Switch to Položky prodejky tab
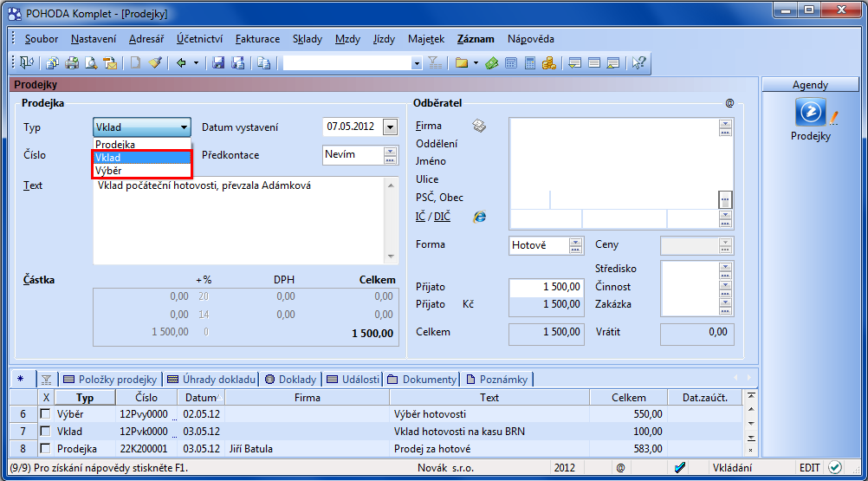The height and width of the screenshot is (481, 868). [110, 379]
